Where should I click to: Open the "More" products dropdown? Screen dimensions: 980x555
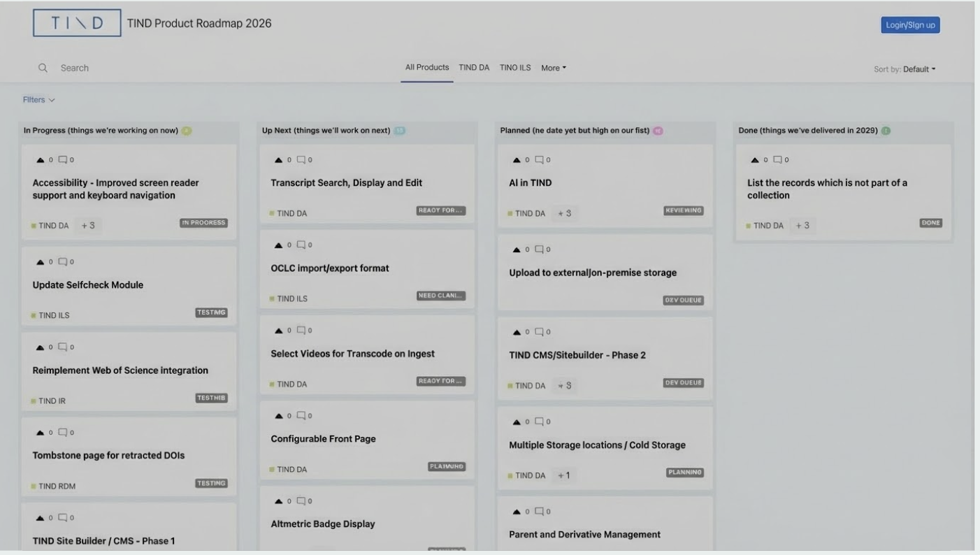tap(554, 67)
